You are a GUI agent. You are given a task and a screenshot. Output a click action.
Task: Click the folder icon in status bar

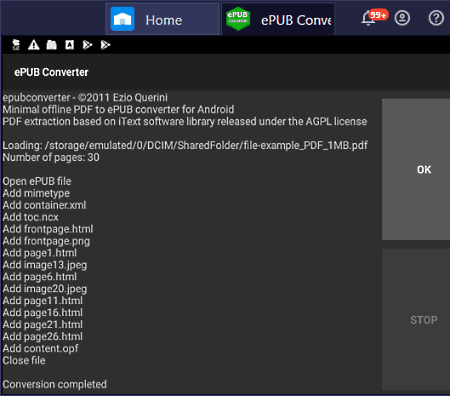[x=51, y=45]
